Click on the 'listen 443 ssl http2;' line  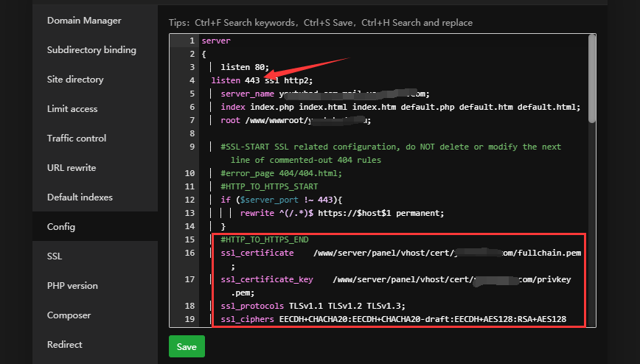tap(258, 80)
